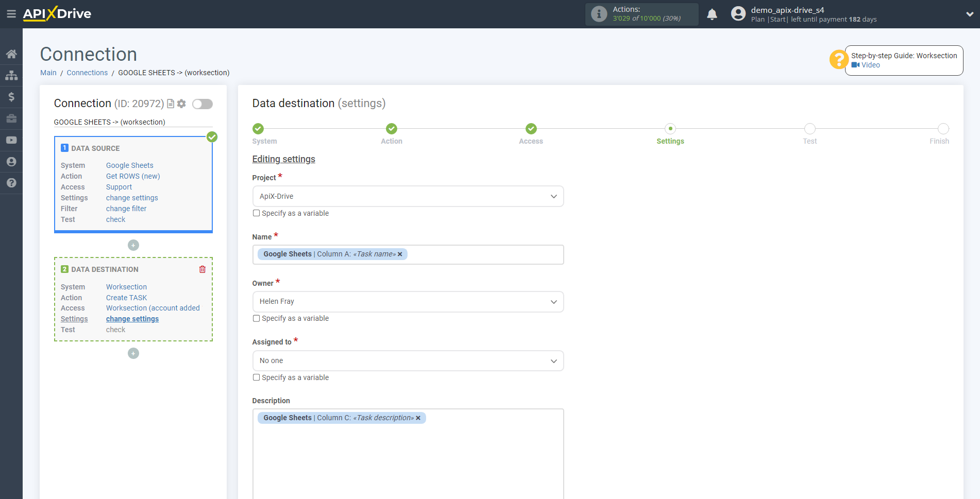Open Google Sheets system link in Data Source
Image resolution: width=980 pixels, height=499 pixels.
point(130,165)
